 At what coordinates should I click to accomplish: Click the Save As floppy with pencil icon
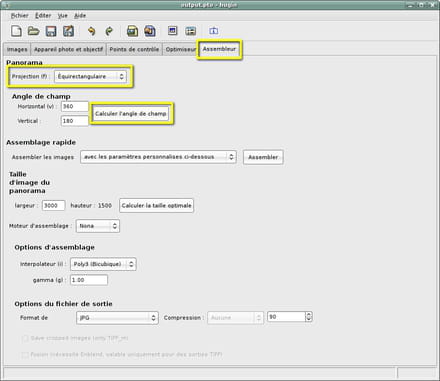pyautogui.click(x=68, y=31)
